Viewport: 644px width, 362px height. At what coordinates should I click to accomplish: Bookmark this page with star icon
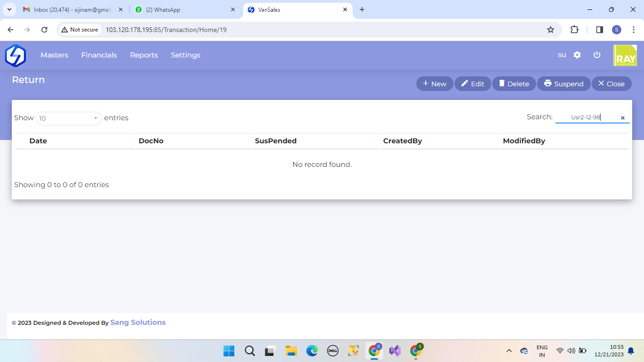coord(550,30)
